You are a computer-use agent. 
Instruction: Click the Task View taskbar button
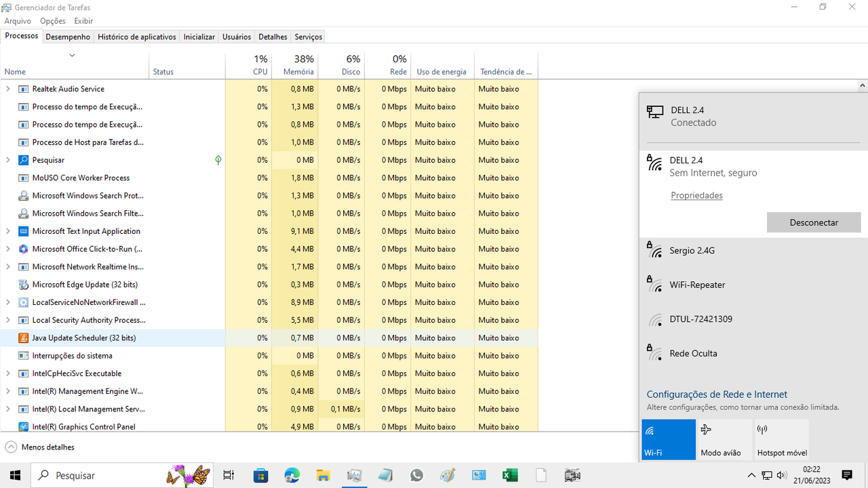[x=229, y=475]
